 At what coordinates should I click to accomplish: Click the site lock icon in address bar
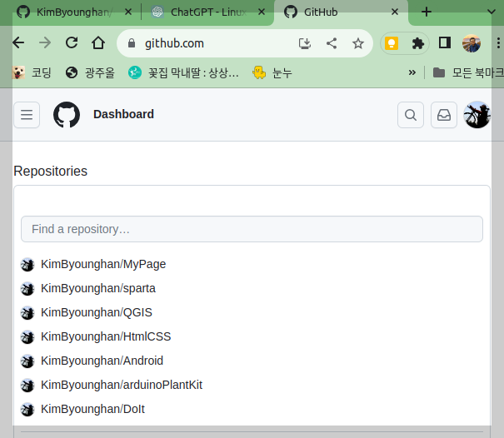click(132, 43)
